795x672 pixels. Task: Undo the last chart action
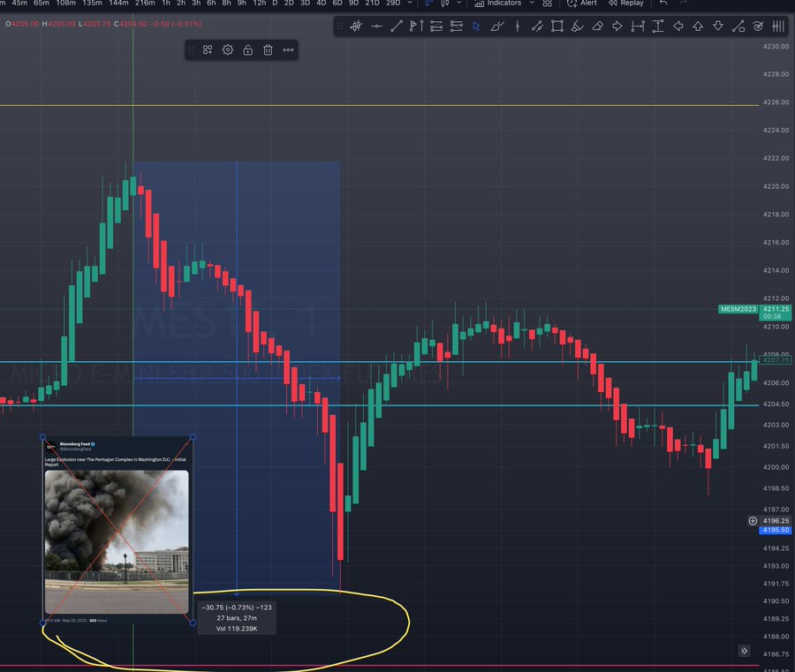coord(663,3)
